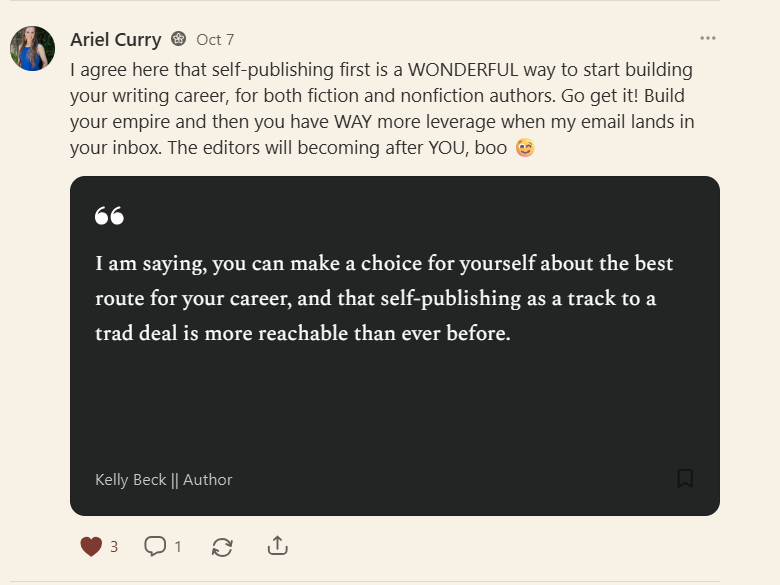Screen dimensions: 780x585
Task: Open the Kelly Beck || Author publication link
Action: [x=164, y=480]
